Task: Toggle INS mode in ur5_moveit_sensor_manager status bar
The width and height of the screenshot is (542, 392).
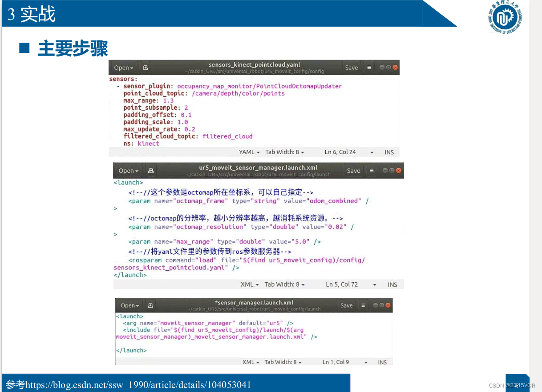Action: (x=392, y=284)
